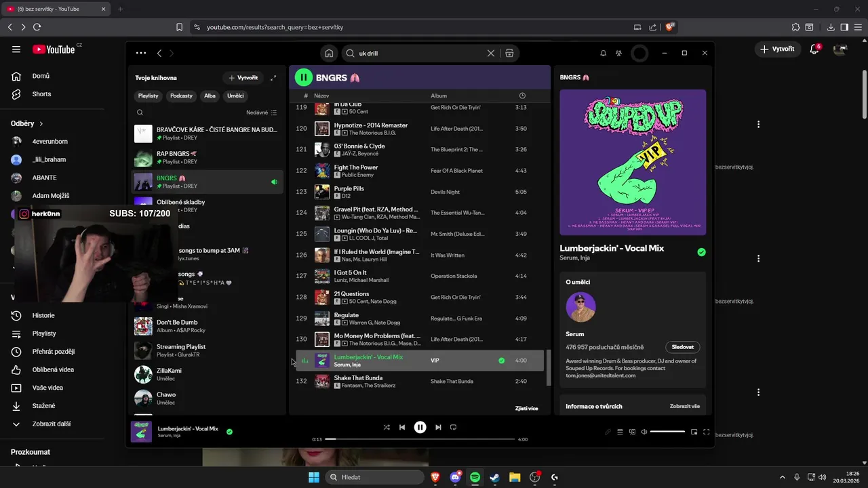Image resolution: width=868 pixels, height=488 pixels.
Task: Skip to the previous track
Action: click(x=402, y=427)
